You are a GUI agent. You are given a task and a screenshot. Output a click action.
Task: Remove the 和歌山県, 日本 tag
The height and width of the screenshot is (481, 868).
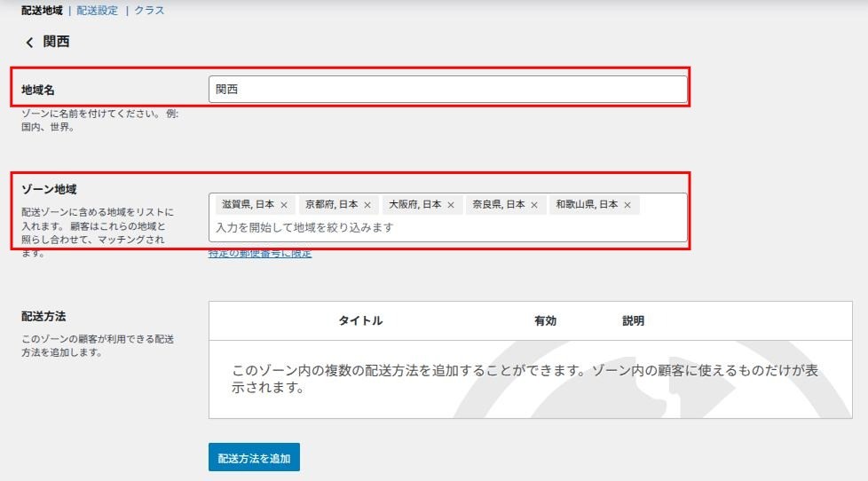pyautogui.click(x=627, y=205)
